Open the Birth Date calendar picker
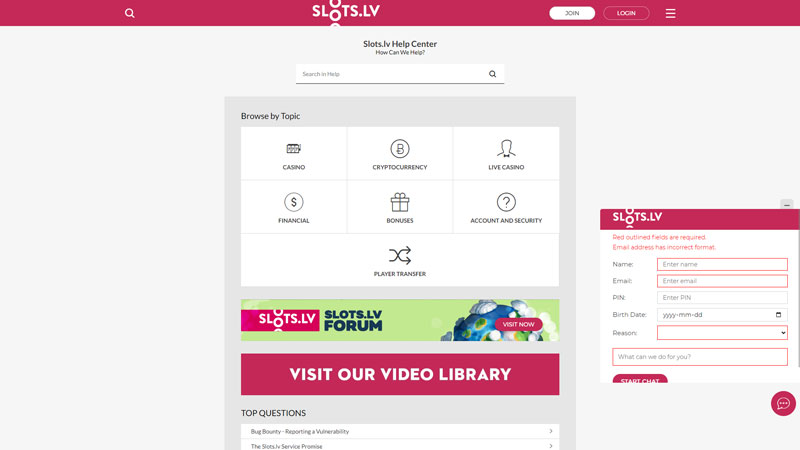The height and width of the screenshot is (450, 800). 778,315
